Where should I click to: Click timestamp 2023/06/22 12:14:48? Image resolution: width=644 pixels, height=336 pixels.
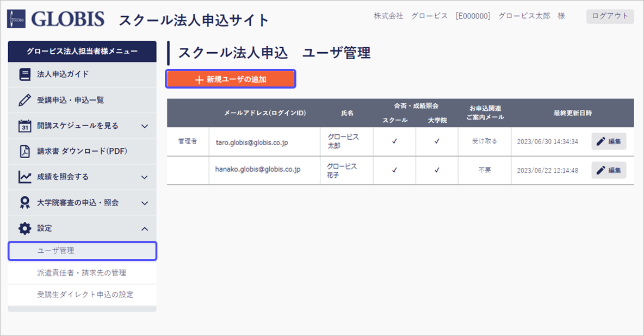click(548, 171)
